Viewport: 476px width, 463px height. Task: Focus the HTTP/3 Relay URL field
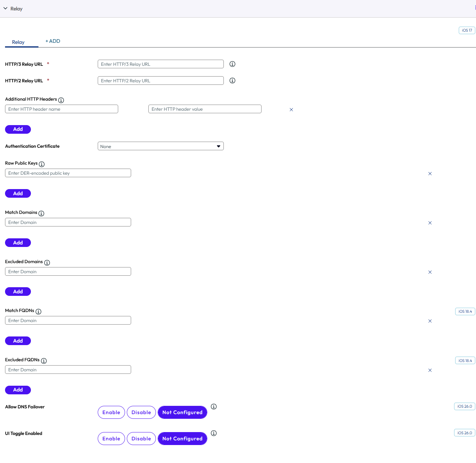[161, 64]
